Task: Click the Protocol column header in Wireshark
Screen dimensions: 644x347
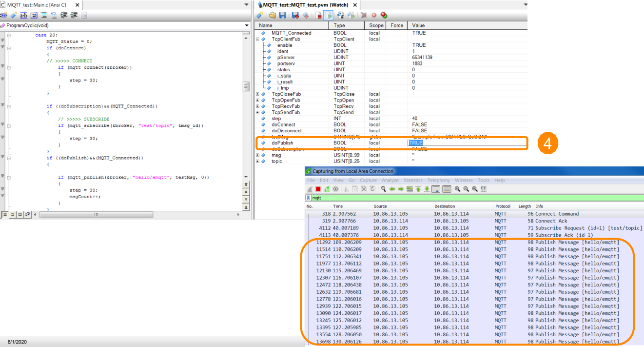Action: 503,206
